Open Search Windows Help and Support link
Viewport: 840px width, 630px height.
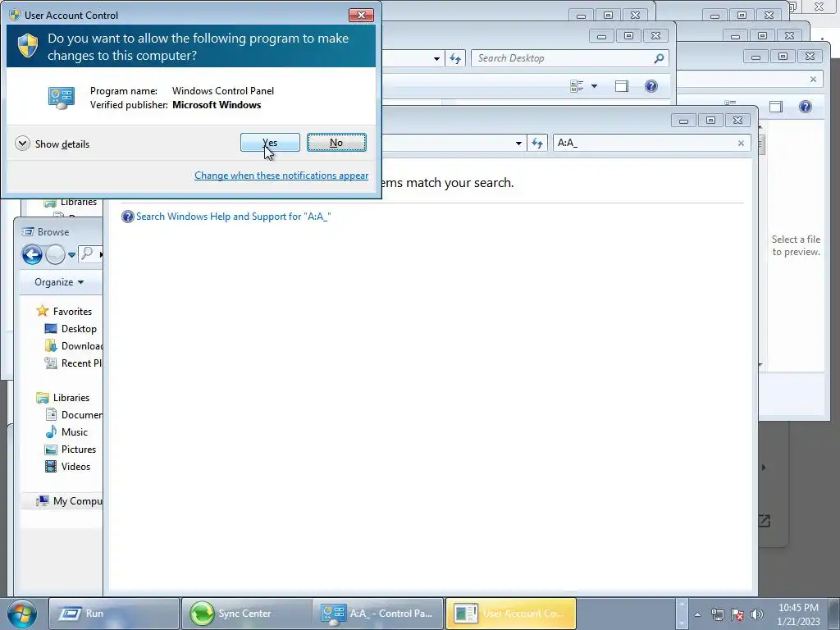point(234,217)
